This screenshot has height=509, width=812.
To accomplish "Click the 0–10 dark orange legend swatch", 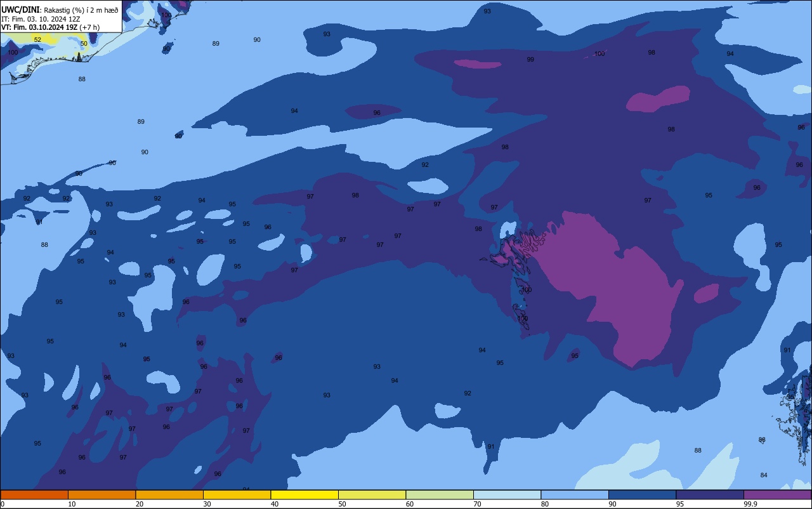I will coord(34,495).
